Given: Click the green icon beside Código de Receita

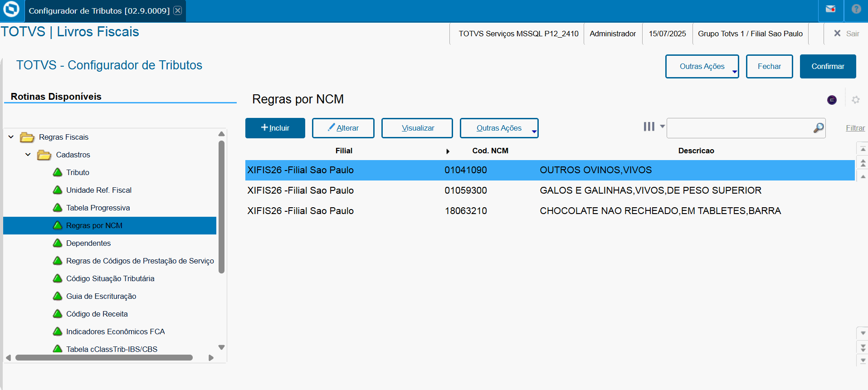Looking at the screenshot, I should (x=58, y=314).
